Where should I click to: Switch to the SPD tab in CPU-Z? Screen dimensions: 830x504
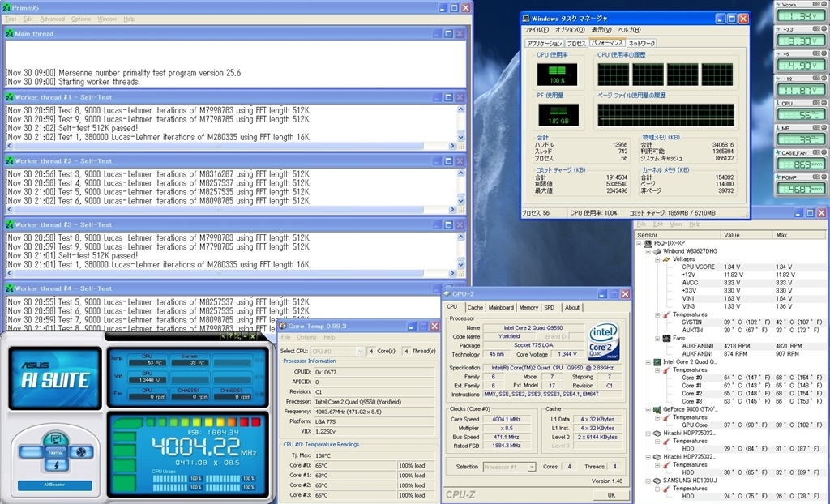pyautogui.click(x=550, y=308)
